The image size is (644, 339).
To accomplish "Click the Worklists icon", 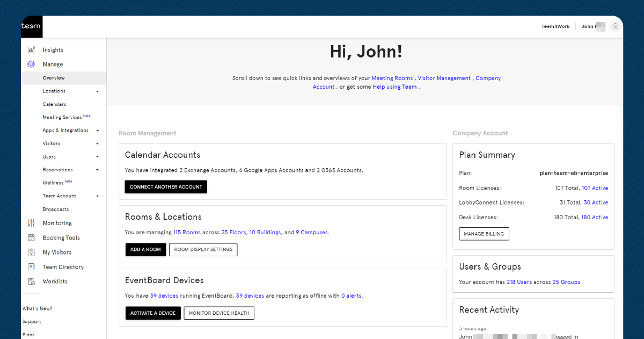I will [31, 281].
